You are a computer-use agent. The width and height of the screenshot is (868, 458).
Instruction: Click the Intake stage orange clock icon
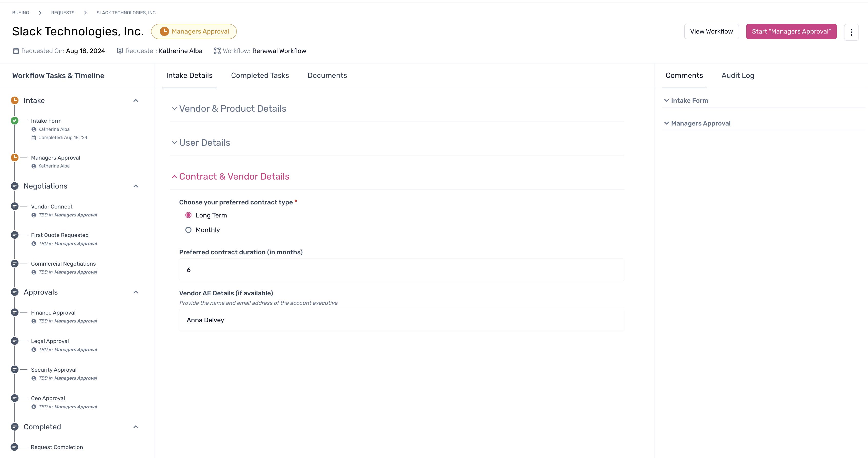point(15,100)
